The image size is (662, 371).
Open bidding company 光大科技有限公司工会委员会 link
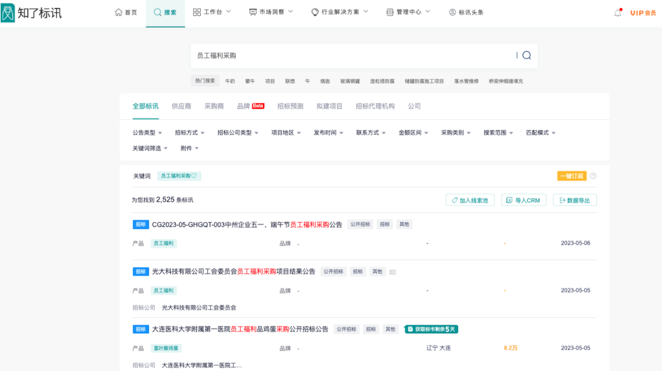(199, 308)
